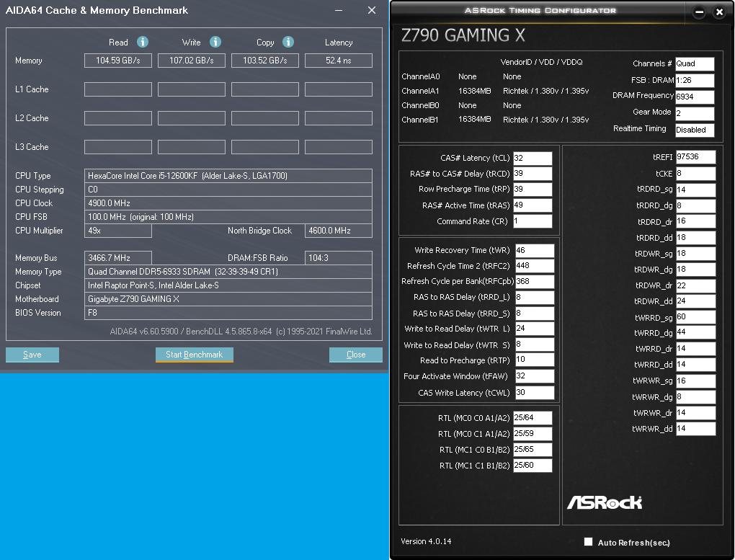Screen dimensions: 735x560
Task: Click the tWRRD_dg field showing 44
Action: pyautogui.click(x=696, y=332)
